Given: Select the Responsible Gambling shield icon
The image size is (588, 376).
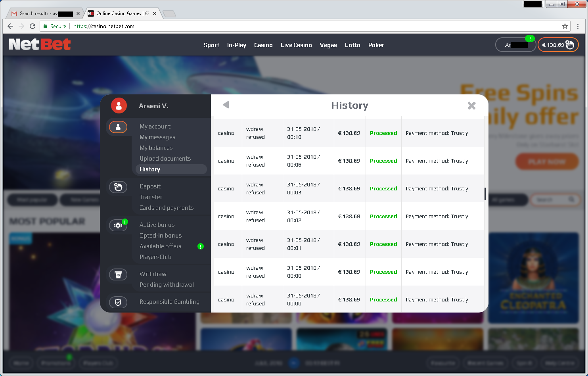Looking at the screenshot, I should (x=118, y=302).
